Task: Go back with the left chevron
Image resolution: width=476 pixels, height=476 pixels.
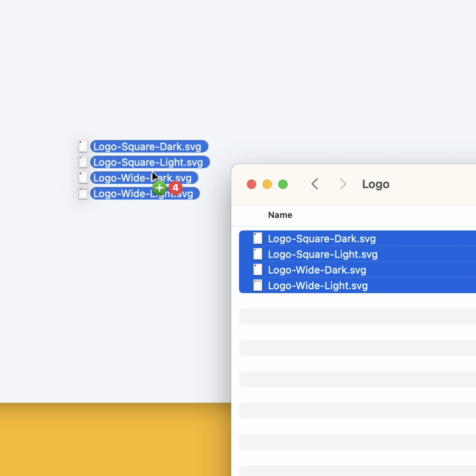Action: coord(315,184)
